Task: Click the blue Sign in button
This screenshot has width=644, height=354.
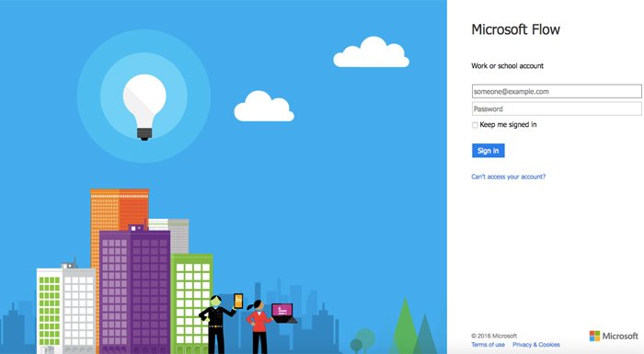Action: [x=488, y=151]
